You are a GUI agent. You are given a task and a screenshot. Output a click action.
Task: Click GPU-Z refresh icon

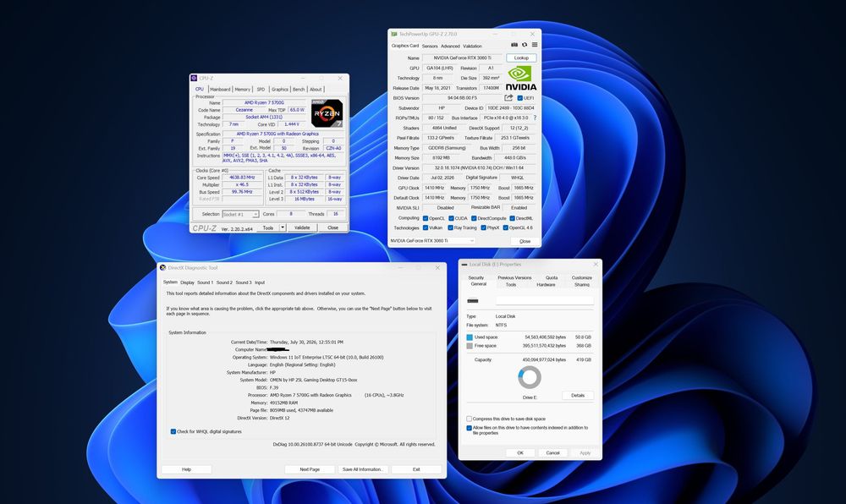click(x=525, y=46)
